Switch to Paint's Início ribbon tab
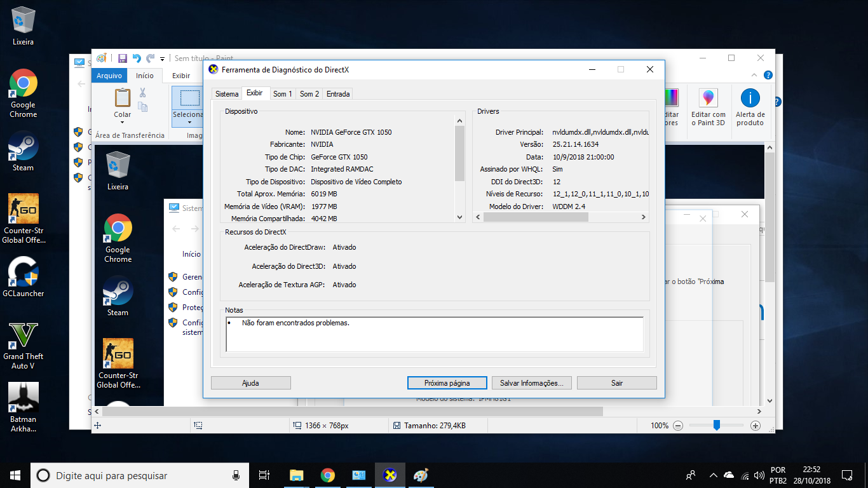This screenshot has width=868, height=488. 145,76
